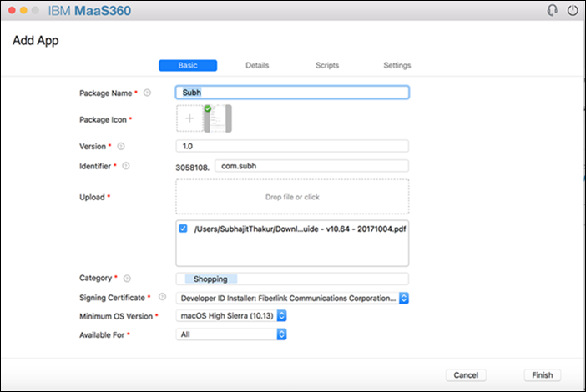Close the window with red button
The width and height of the screenshot is (586, 392).
click(x=12, y=11)
